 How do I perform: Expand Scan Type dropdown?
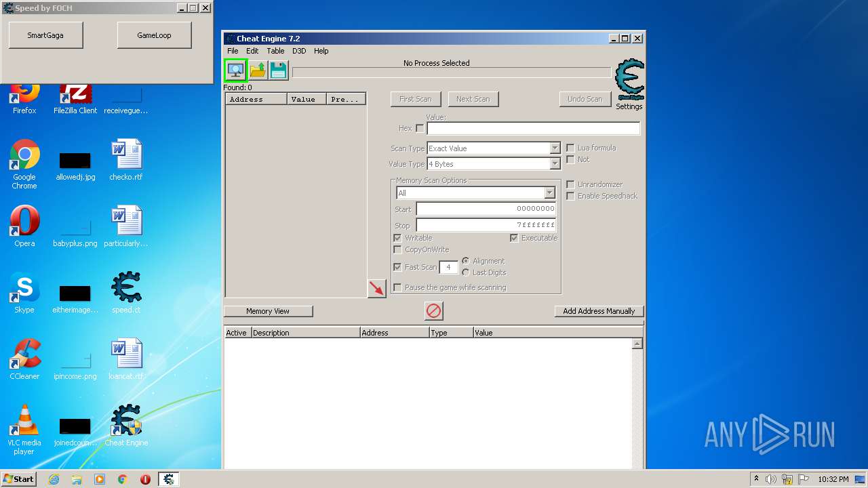pyautogui.click(x=555, y=148)
